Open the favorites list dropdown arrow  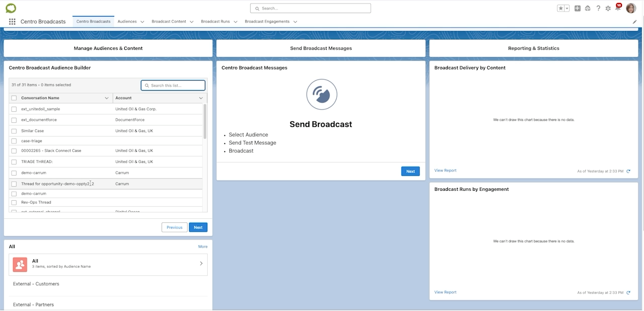pyautogui.click(x=567, y=8)
